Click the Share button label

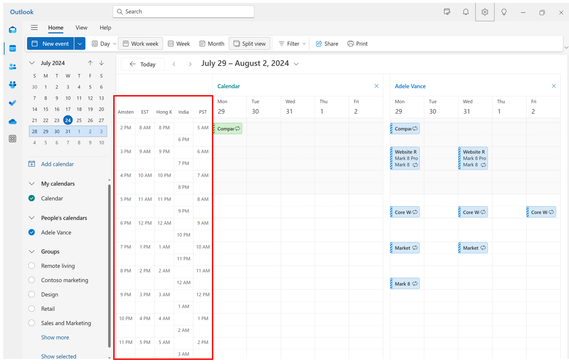pyautogui.click(x=331, y=44)
